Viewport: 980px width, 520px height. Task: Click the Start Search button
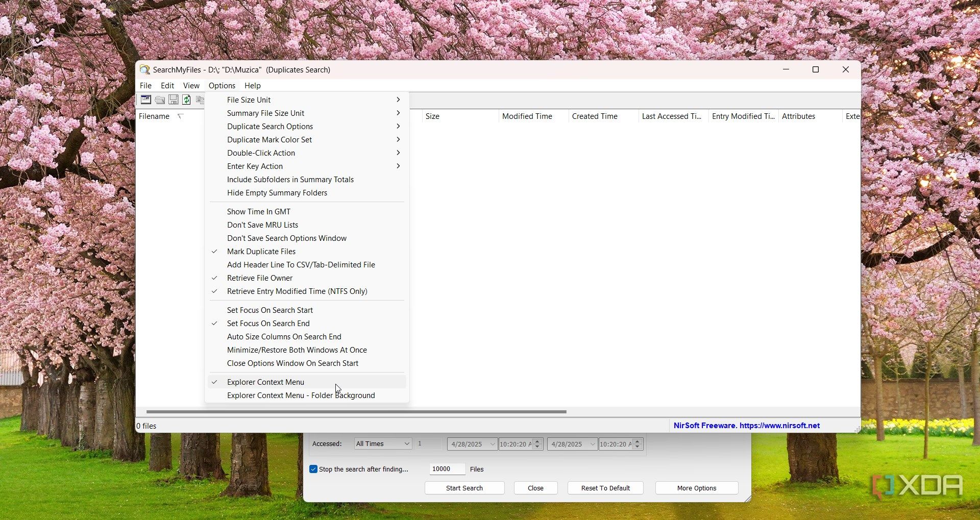(464, 488)
